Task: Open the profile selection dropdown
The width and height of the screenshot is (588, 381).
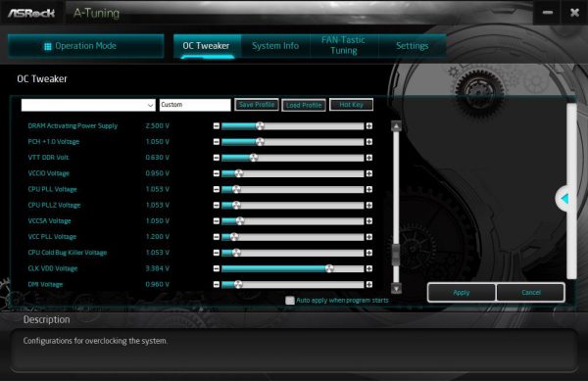Action: pos(88,105)
